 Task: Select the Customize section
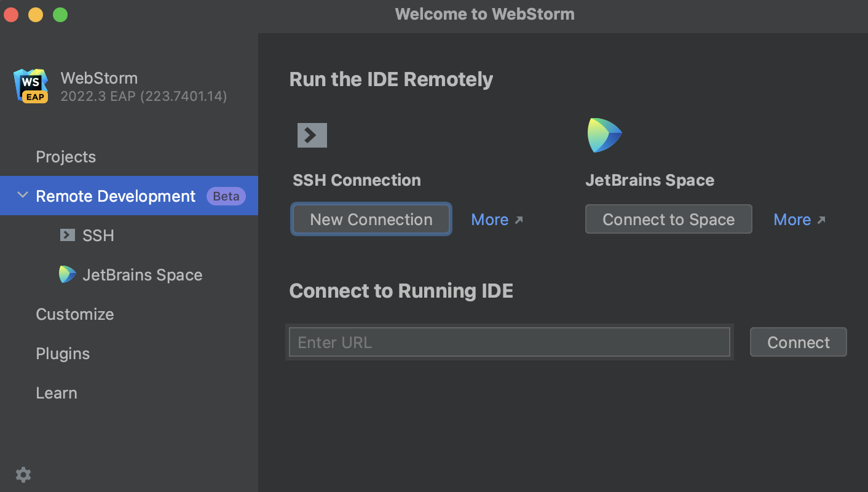point(74,314)
